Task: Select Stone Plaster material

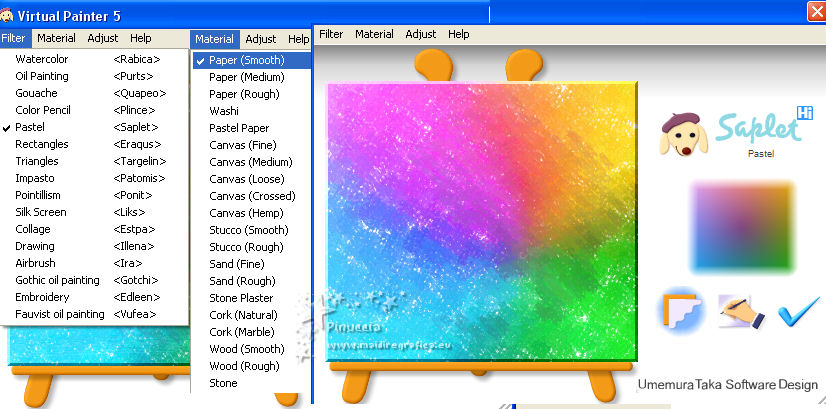Action: (x=251, y=298)
